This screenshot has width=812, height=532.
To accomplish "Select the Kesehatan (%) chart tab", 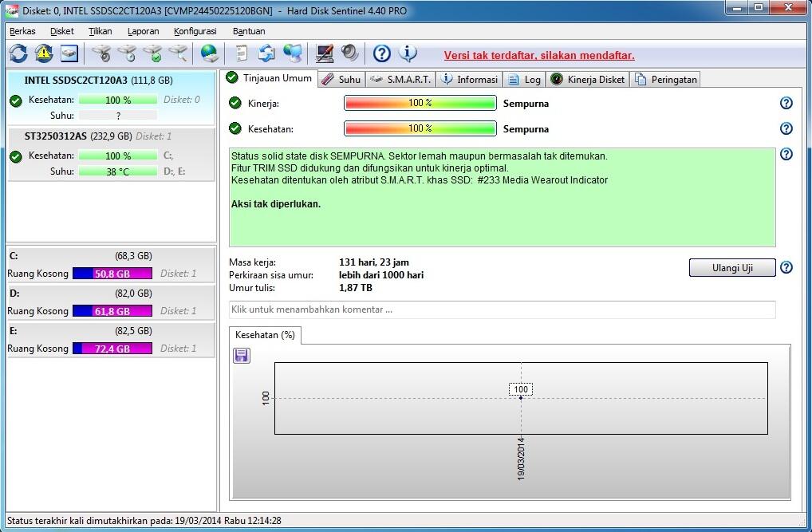I will click(x=265, y=335).
